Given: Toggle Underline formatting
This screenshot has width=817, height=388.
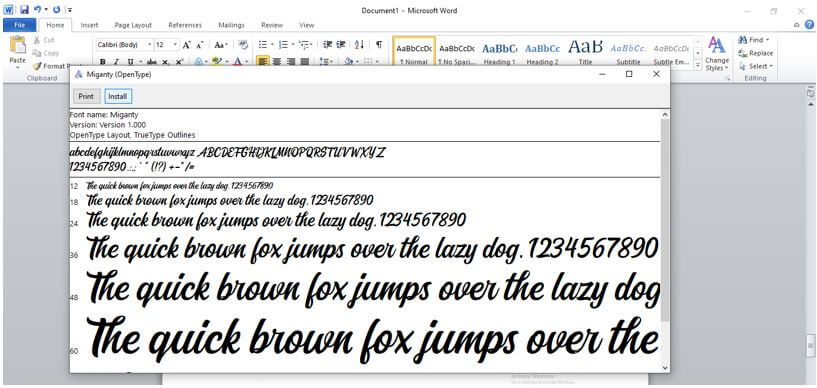Looking at the screenshot, I should [x=130, y=62].
